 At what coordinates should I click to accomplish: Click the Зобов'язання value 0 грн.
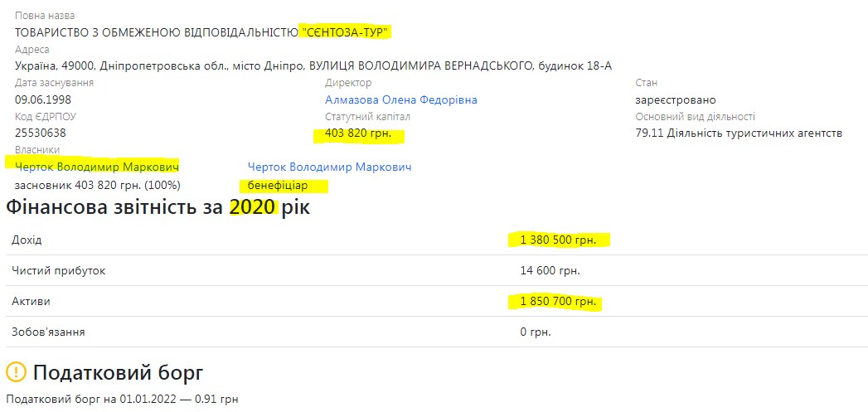point(536,332)
